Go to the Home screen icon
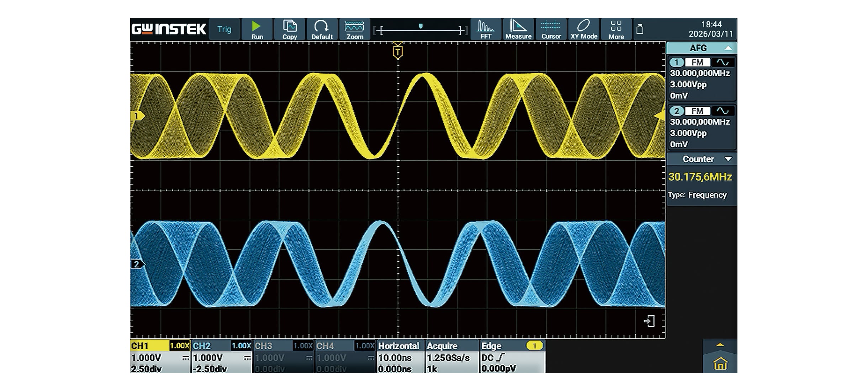 point(720,364)
